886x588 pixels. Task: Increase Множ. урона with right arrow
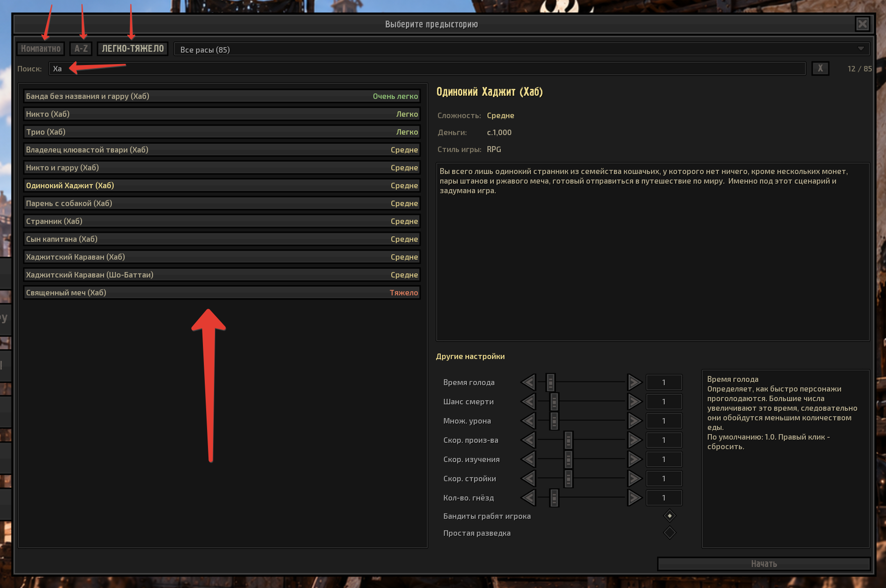(634, 421)
